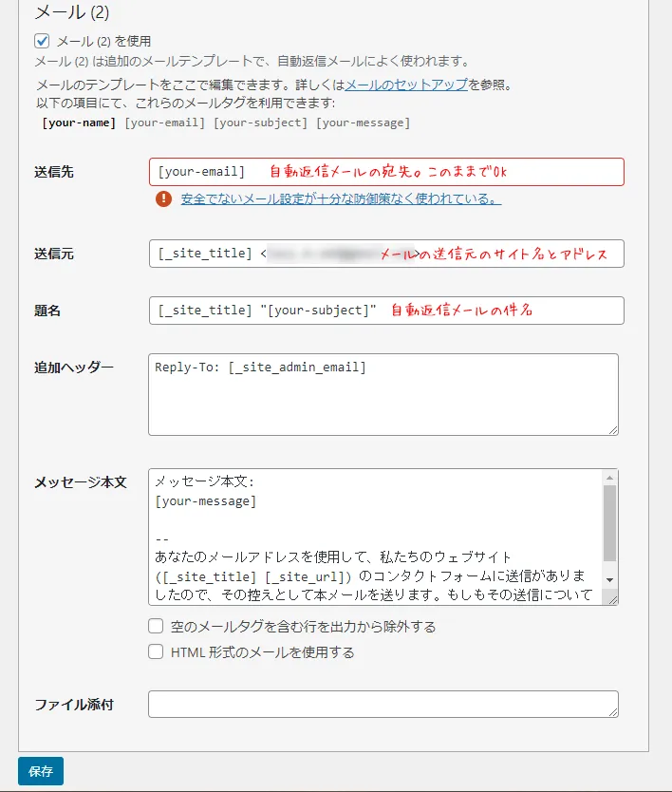Click the 追加ヘッダー textarea resize handle
This screenshot has height=792, width=672.
coord(613,429)
